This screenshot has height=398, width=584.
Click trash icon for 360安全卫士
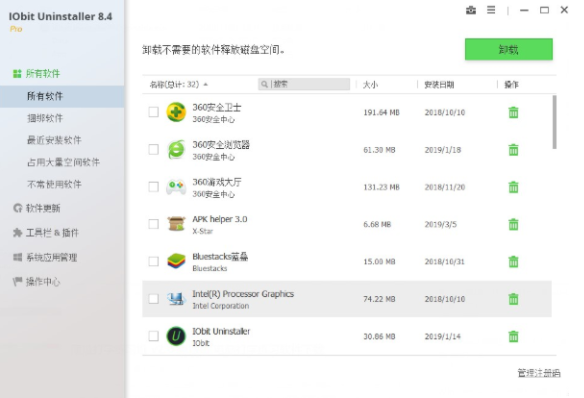(513, 112)
